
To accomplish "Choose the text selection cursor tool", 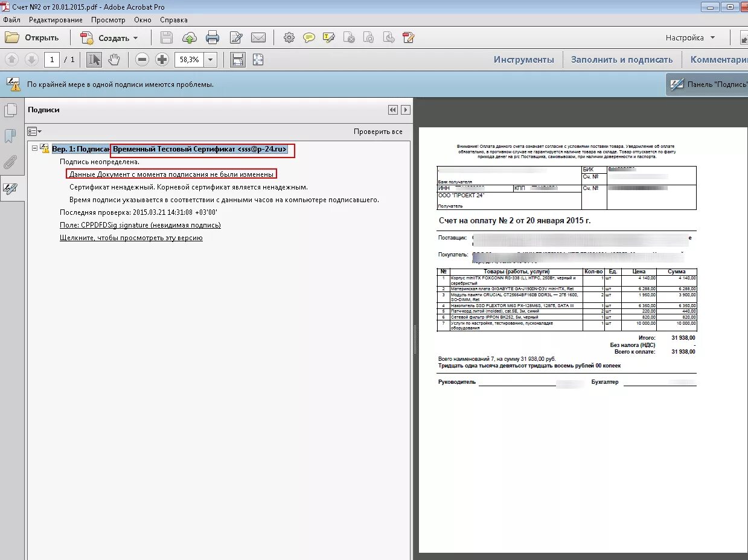I will click(94, 59).
